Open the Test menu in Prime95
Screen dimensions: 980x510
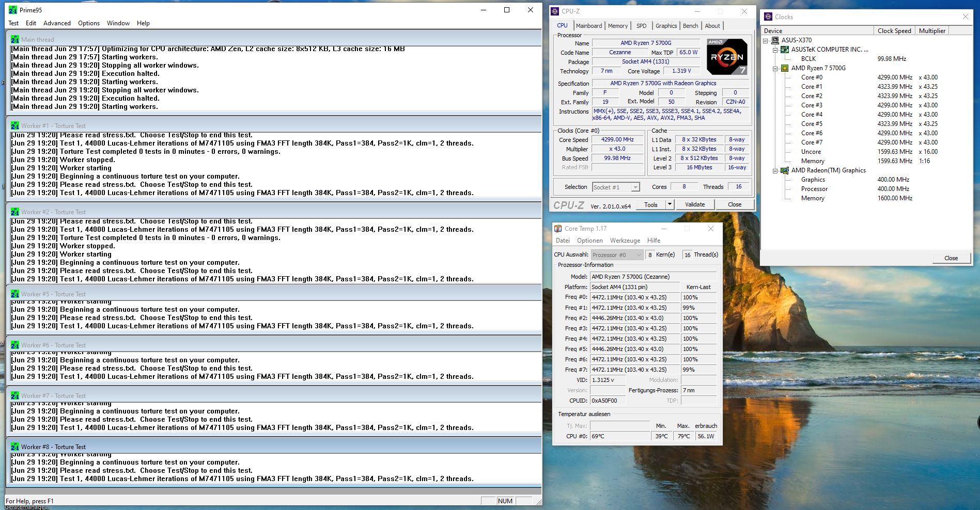point(13,23)
